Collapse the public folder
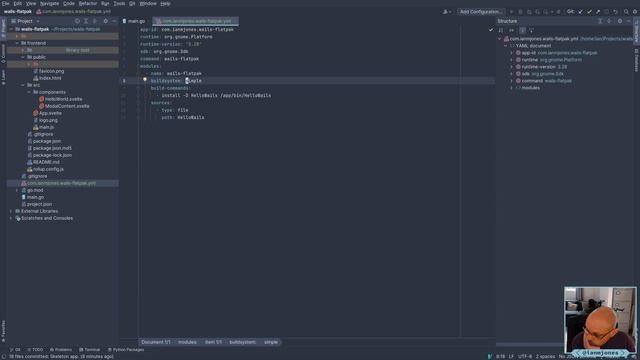 click(x=23, y=57)
